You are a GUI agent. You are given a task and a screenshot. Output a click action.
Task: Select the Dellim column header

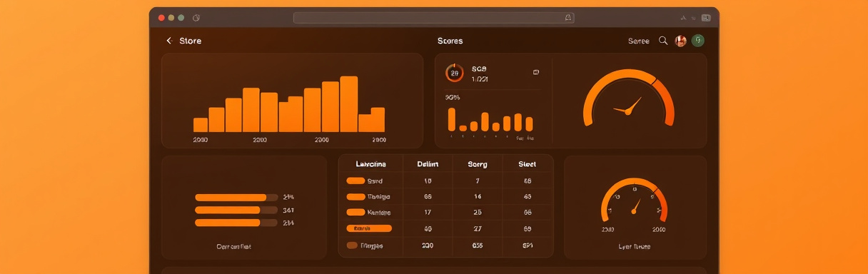click(428, 164)
